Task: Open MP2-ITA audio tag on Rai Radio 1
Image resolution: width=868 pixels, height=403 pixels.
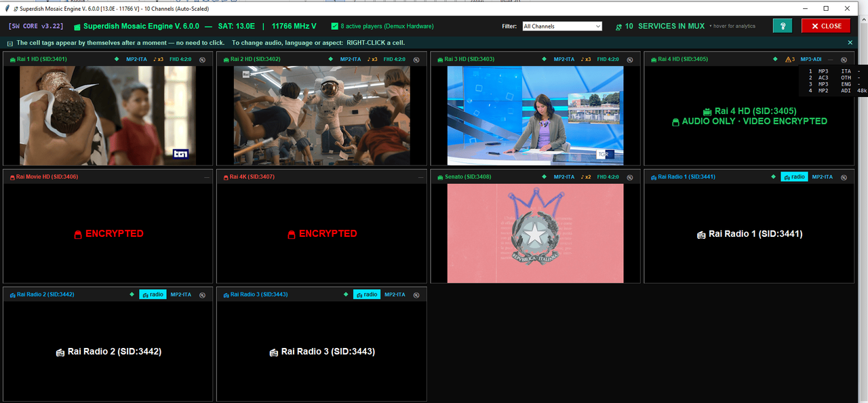Action: click(x=823, y=176)
